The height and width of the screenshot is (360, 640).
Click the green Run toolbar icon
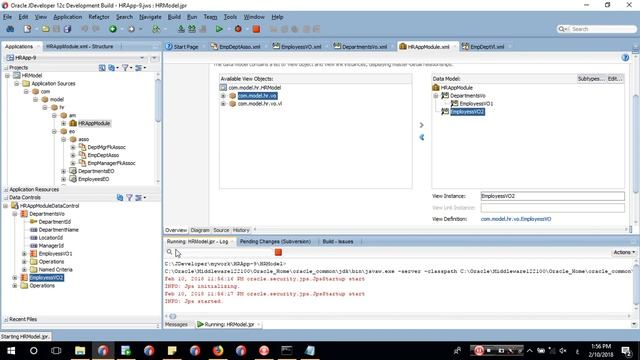pos(219,29)
